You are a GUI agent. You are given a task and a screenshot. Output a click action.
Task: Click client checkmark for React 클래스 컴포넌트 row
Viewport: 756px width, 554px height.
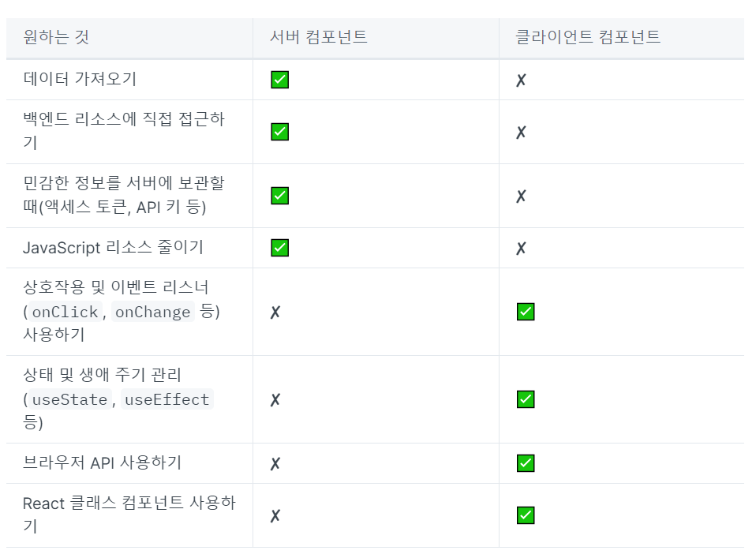coord(526,515)
